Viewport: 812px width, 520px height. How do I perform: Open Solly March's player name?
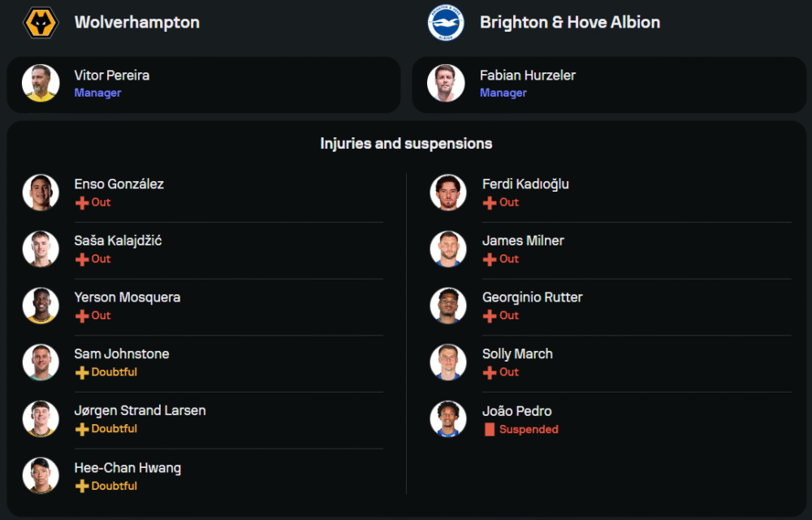pyautogui.click(x=517, y=353)
